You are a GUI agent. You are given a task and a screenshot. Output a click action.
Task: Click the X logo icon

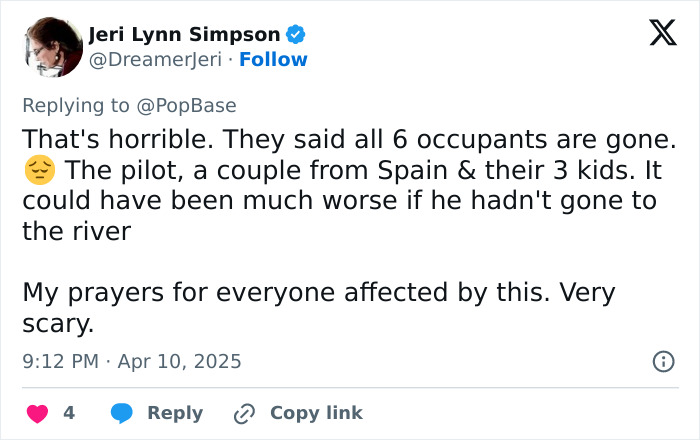(656, 34)
